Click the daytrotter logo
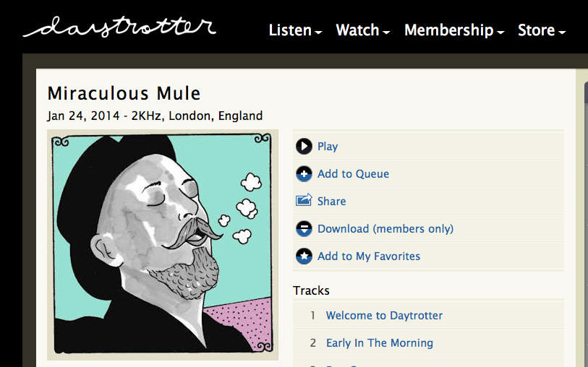 coord(119,27)
